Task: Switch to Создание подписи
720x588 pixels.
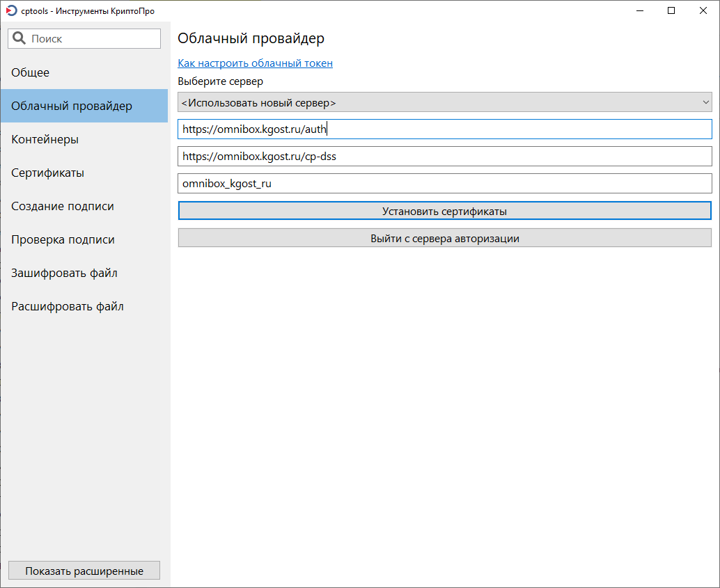Action: [63, 206]
